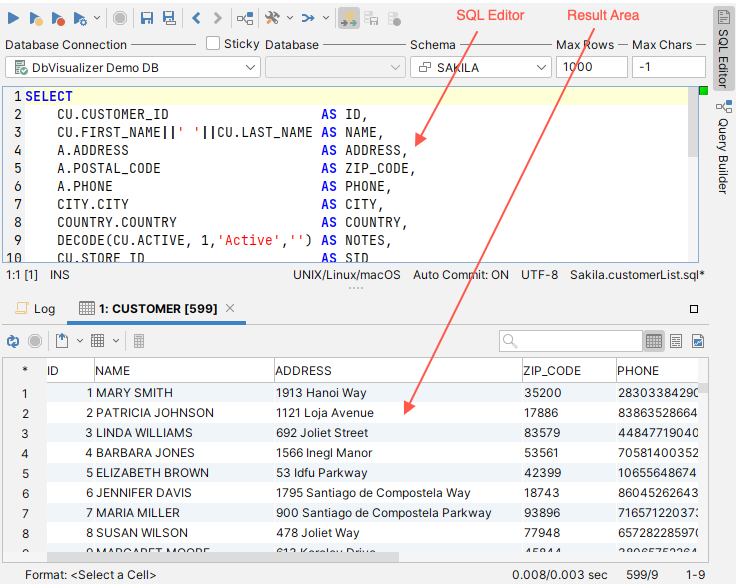The image size is (736, 584).
Task: Enable the Sticky checkbox
Action: pyautogui.click(x=213, y=44)
